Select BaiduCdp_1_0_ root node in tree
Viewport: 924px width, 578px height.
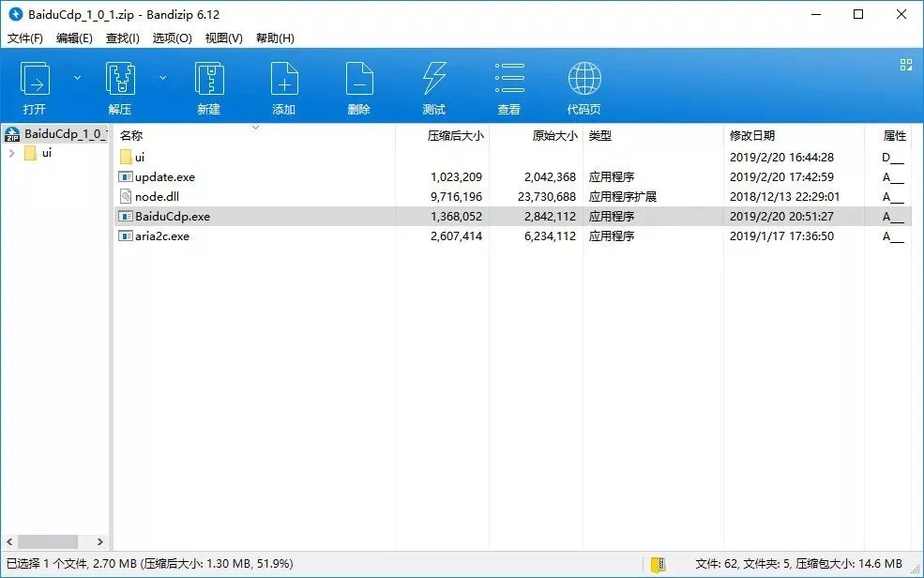[x=66, y=134]
